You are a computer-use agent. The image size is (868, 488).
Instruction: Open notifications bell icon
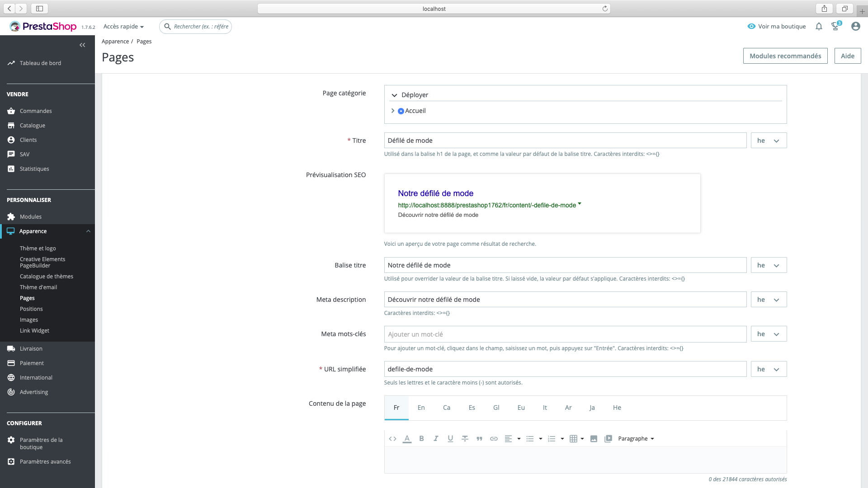point(819,27)
